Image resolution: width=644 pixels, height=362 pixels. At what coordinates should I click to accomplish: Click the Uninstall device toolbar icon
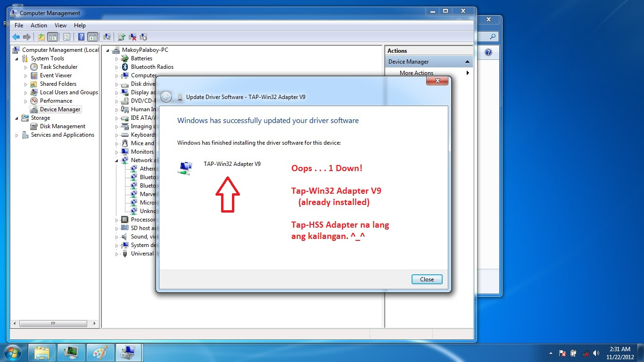click(x=132, y=37)
